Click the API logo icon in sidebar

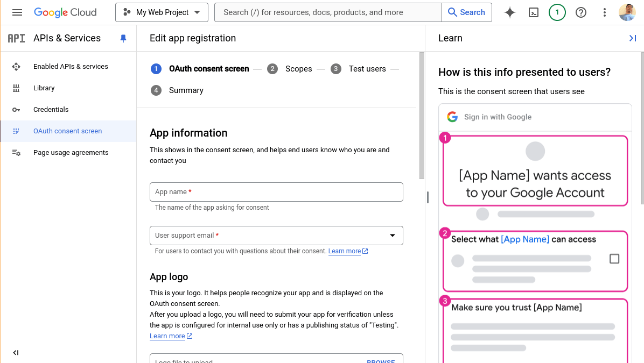click(17, 38)
